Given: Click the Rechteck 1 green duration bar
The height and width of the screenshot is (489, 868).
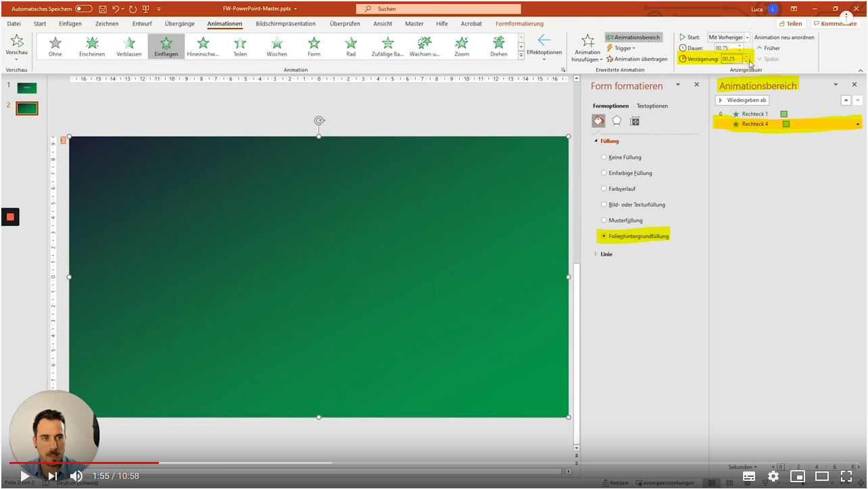Looking at the screenshot, I should click(x=784, y=114).
